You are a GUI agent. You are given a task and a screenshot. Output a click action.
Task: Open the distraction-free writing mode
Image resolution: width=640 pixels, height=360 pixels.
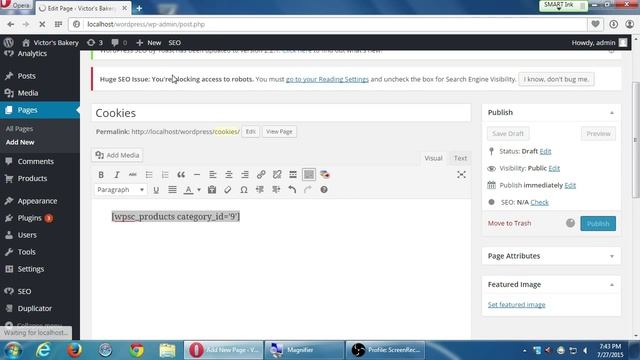461,175
